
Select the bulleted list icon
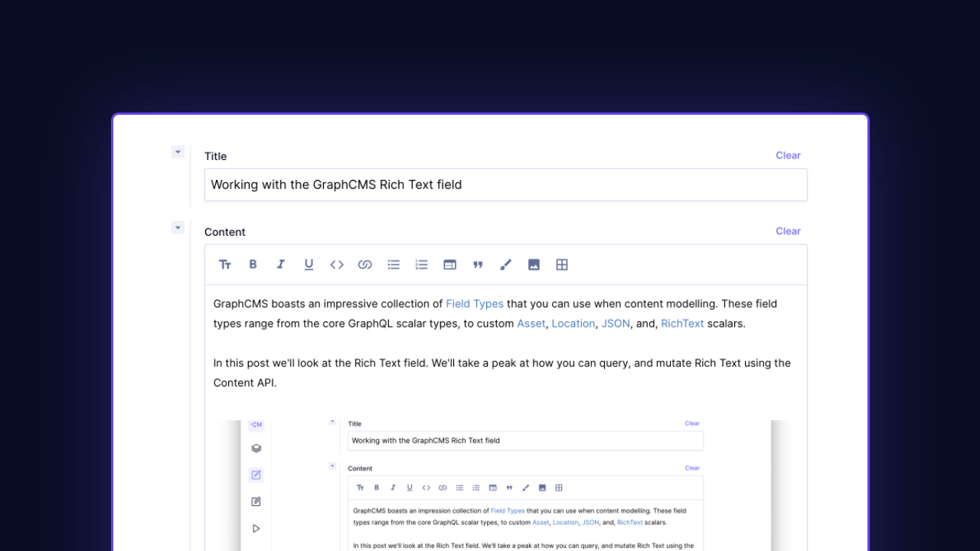click(x=394, y=264)
